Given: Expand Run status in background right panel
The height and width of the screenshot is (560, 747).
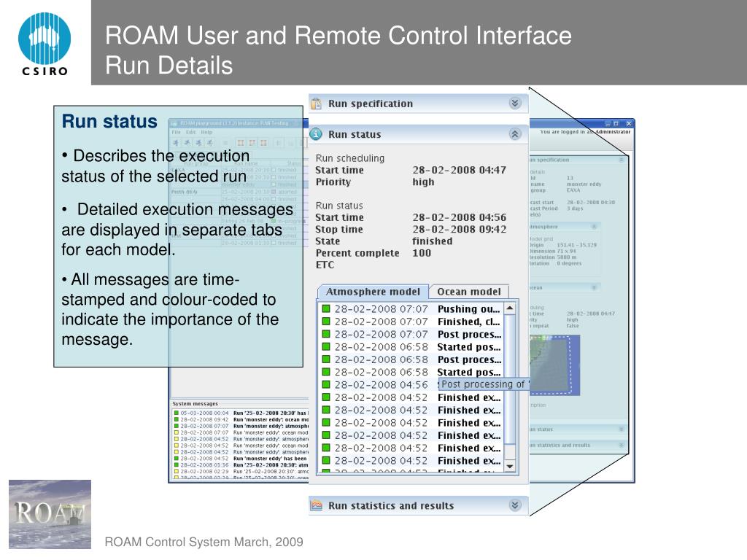Looking at the screenshot, I should (622, 429).
